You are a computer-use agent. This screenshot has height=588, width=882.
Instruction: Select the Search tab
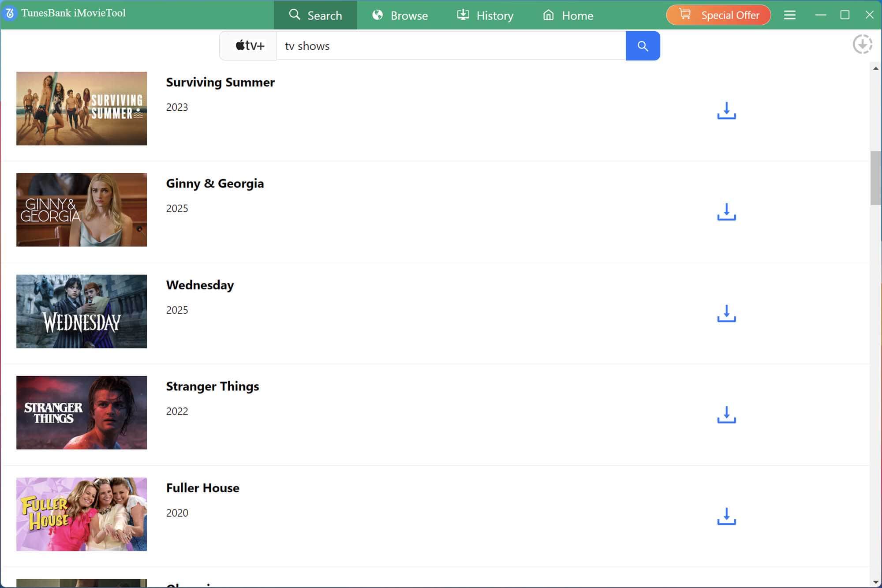315,15
